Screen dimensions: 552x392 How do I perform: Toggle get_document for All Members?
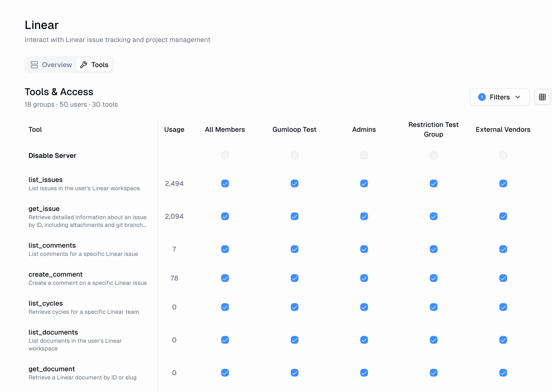pyautogui.click(x=225, y=373)
